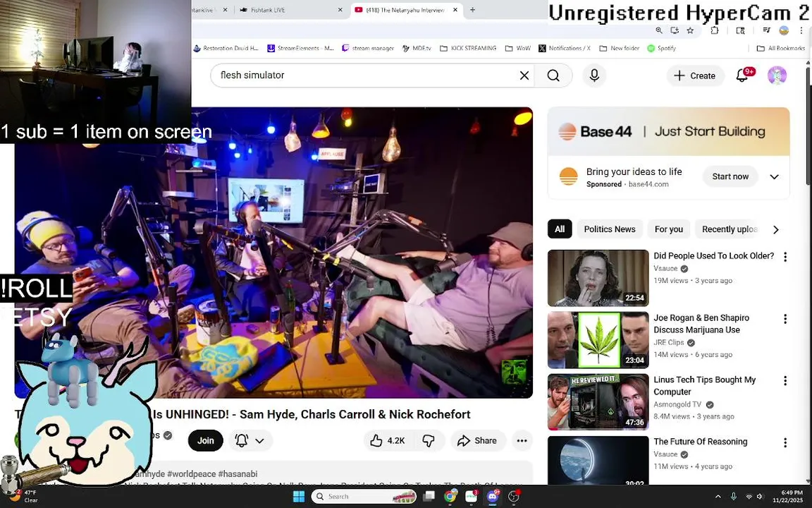
Task: Open YouTube notifications bell
Action: (742, 75)
